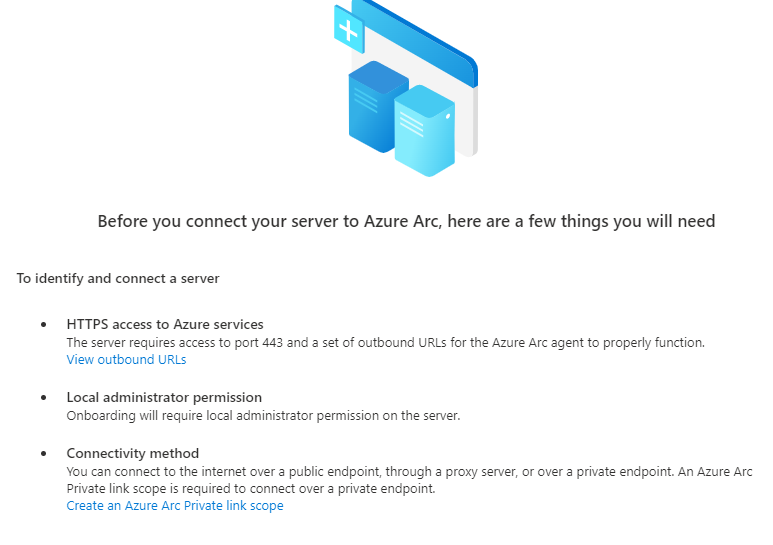Select the 'HTTPS access to Azure services' title
Screen dimensions: 773x545
165,324
